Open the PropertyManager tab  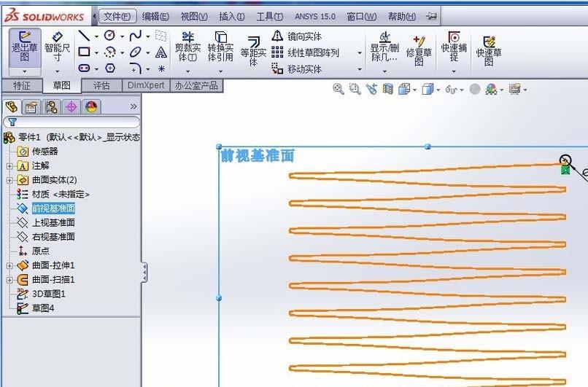coord(31,107)
